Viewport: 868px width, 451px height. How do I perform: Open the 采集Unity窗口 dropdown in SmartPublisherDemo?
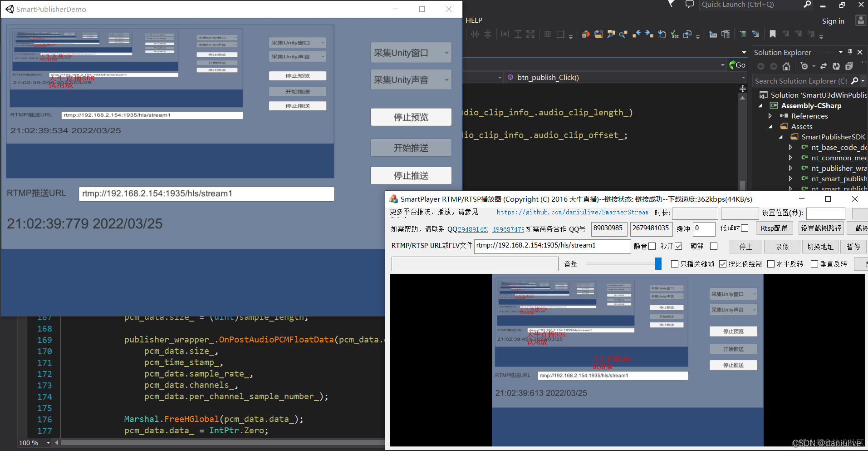coord(411,53)
